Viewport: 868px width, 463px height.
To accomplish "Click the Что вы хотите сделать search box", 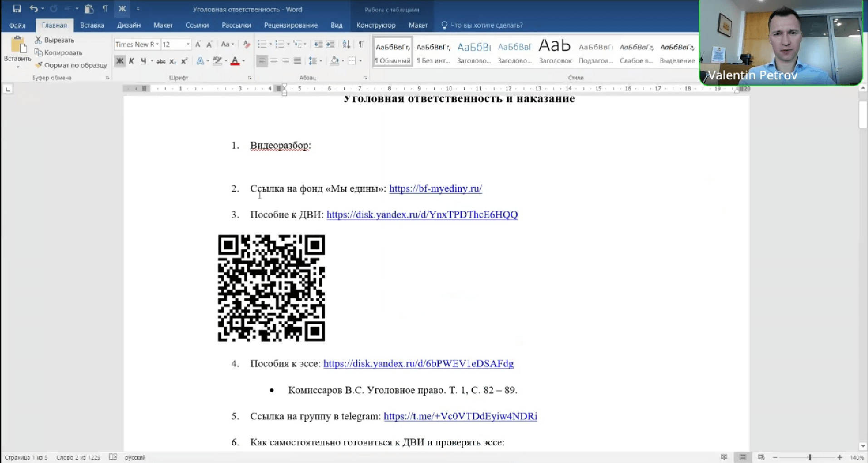I will tap(482, 25).
